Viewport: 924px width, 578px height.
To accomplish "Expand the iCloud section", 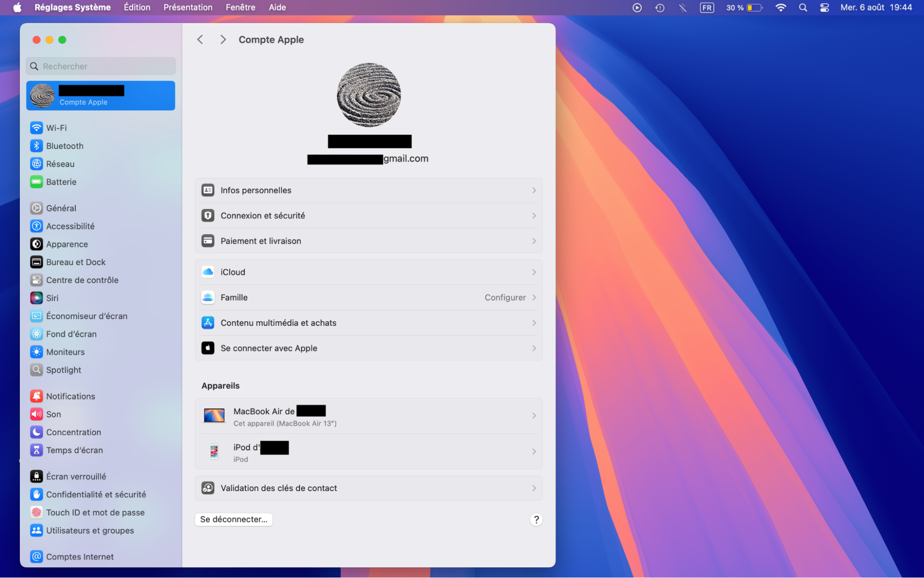I will [368, 272].
